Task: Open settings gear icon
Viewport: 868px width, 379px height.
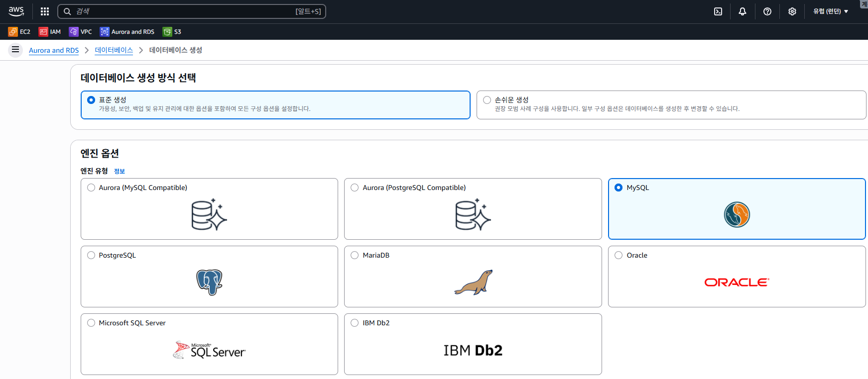Action: pos(792,11)
